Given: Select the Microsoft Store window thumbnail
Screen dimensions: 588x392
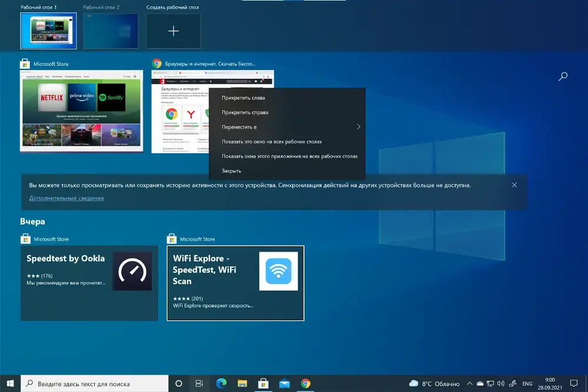Looking at the screenshot, I should coord(81,111).
